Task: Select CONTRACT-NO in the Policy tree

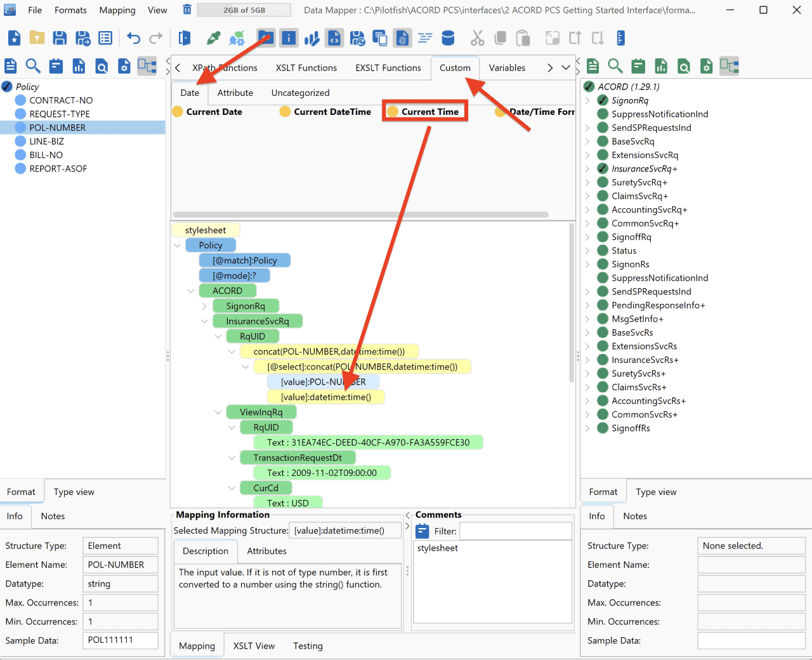Action: click(x=61, y=100)
